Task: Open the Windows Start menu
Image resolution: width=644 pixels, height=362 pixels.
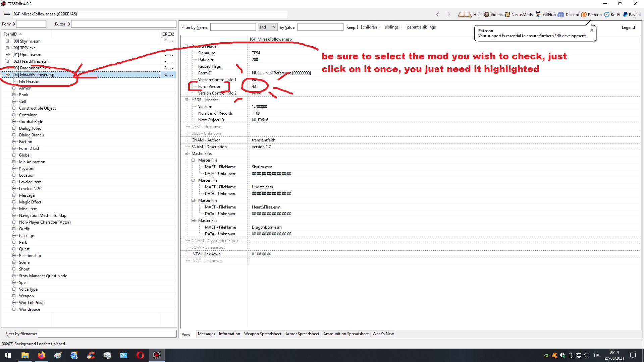Action: 8,355
